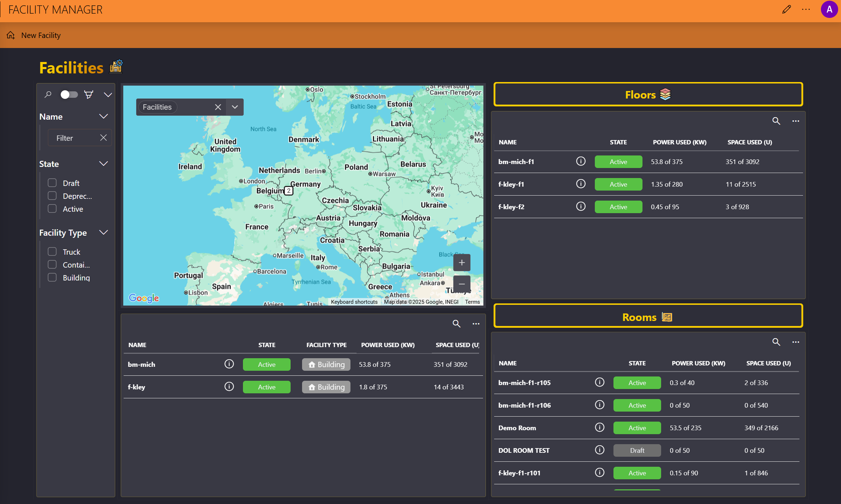Screen dimensions: 841x504
Task: Enable the toggle switch in the filter panel
Action: pos(68,94)
